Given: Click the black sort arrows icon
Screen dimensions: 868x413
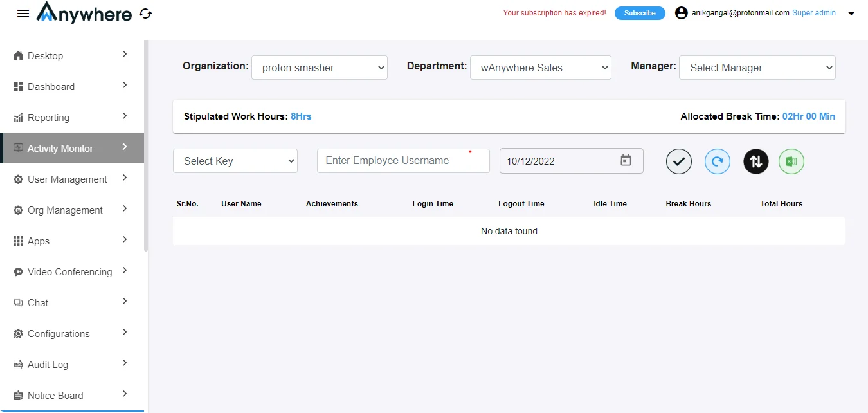Looking at the screenshot, I should coord(756,161).
